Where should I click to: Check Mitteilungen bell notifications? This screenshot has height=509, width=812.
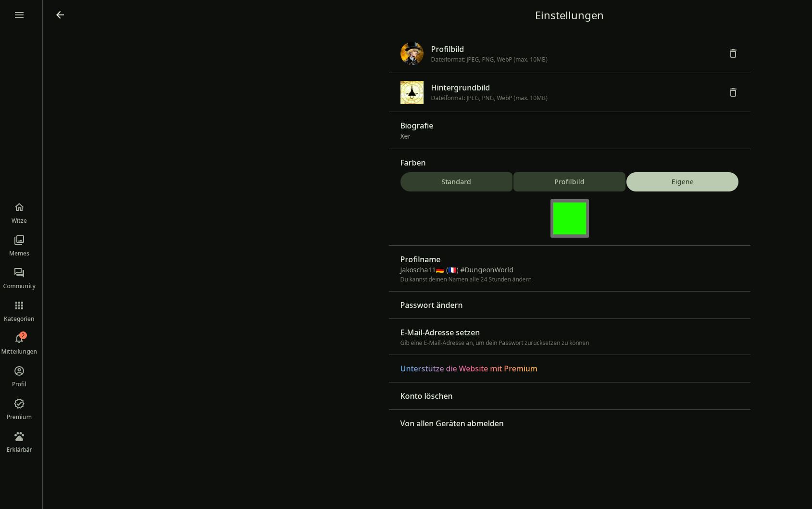(19, 344)
